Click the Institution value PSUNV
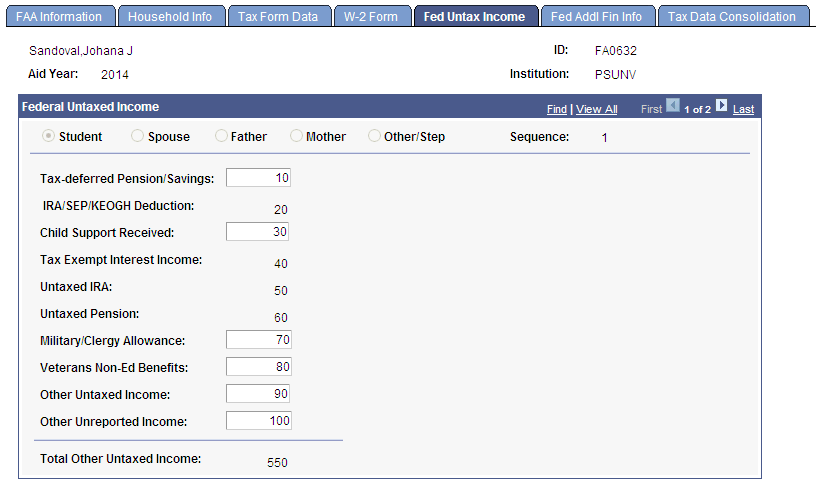This screenshot has width=816, height=484. (x=615, y=75)
